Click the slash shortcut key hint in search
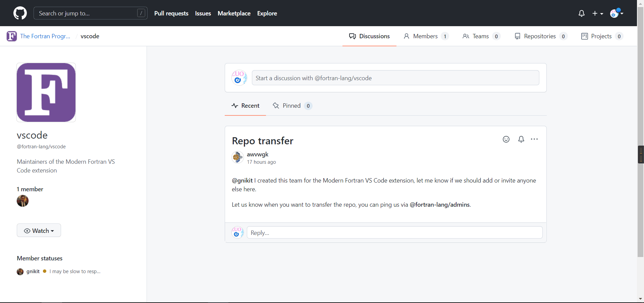644x303 pixels. point(141,13)
